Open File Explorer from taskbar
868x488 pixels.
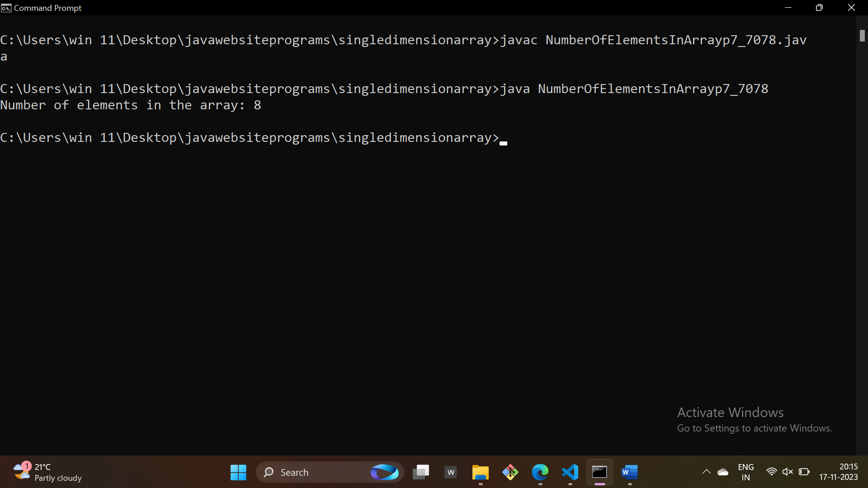click(x=480, y=472)
